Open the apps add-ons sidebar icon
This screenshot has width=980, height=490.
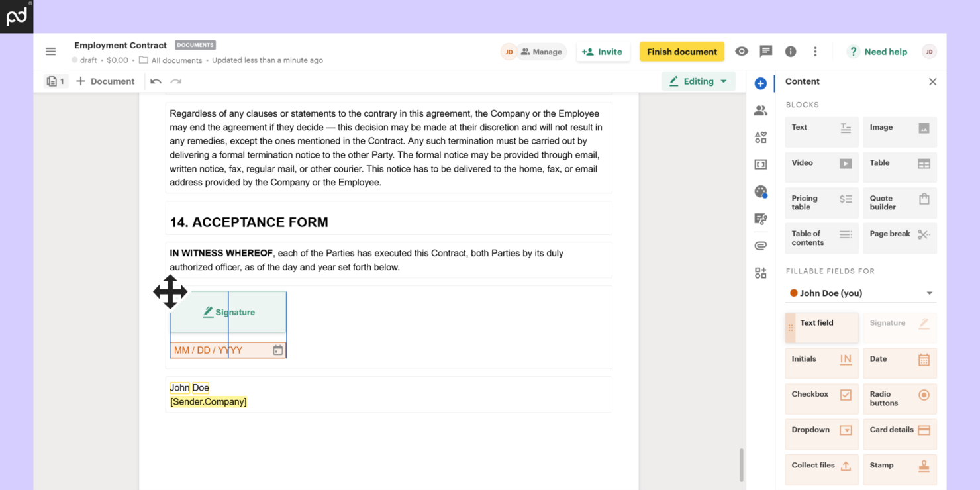[x=760, y=273]
